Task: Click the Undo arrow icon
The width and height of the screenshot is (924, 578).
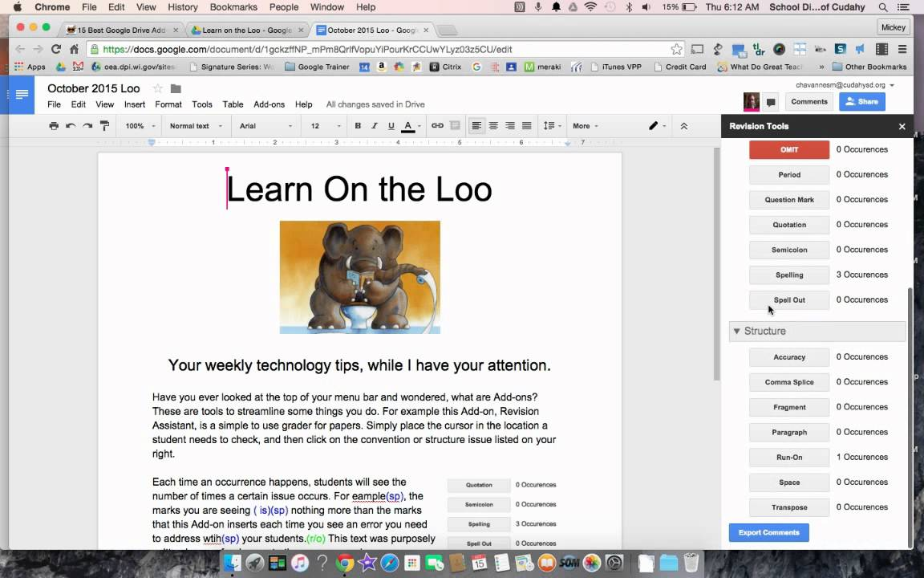Action: pos(71,125)
